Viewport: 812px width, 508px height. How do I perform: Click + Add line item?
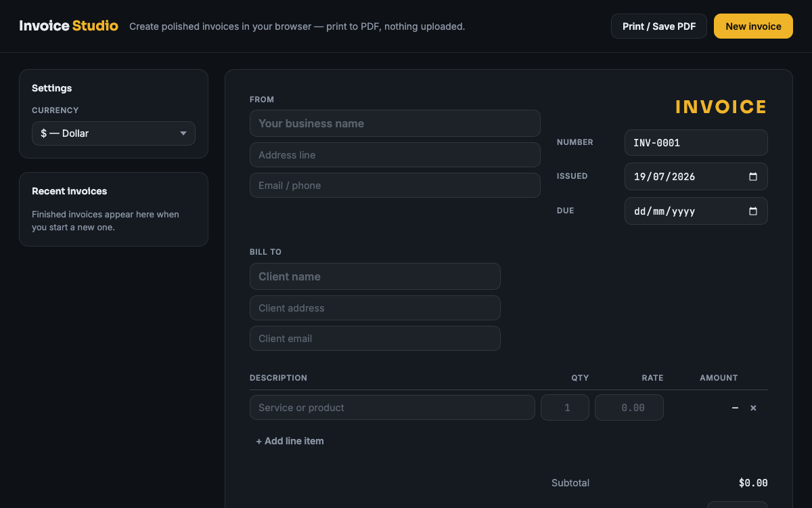pyautogui.click(x=290, y=441)
